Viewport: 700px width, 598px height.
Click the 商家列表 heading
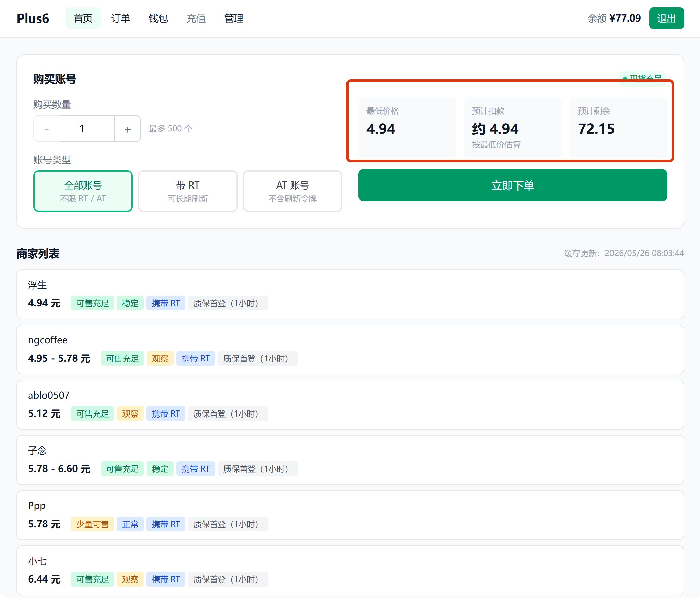(x=38, y=254)
